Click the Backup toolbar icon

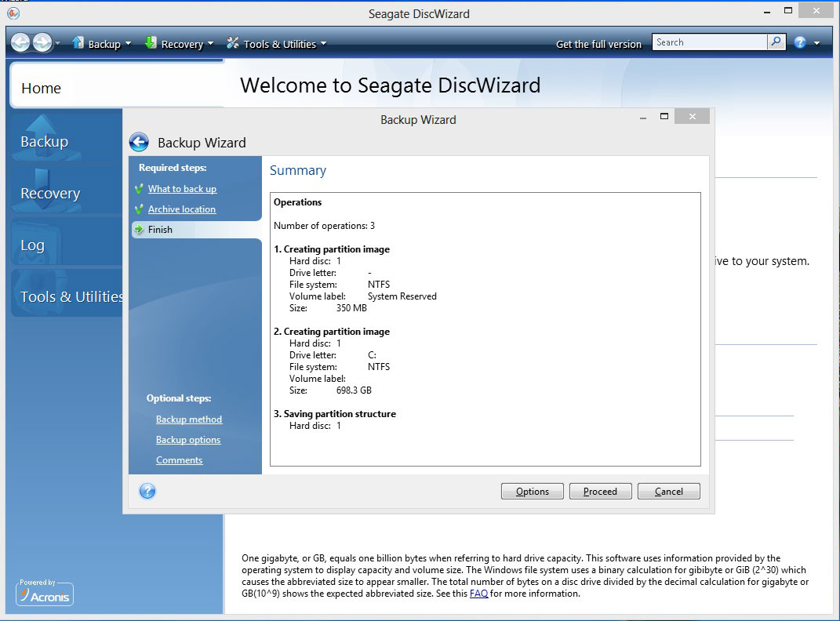(x=78, y=43)
